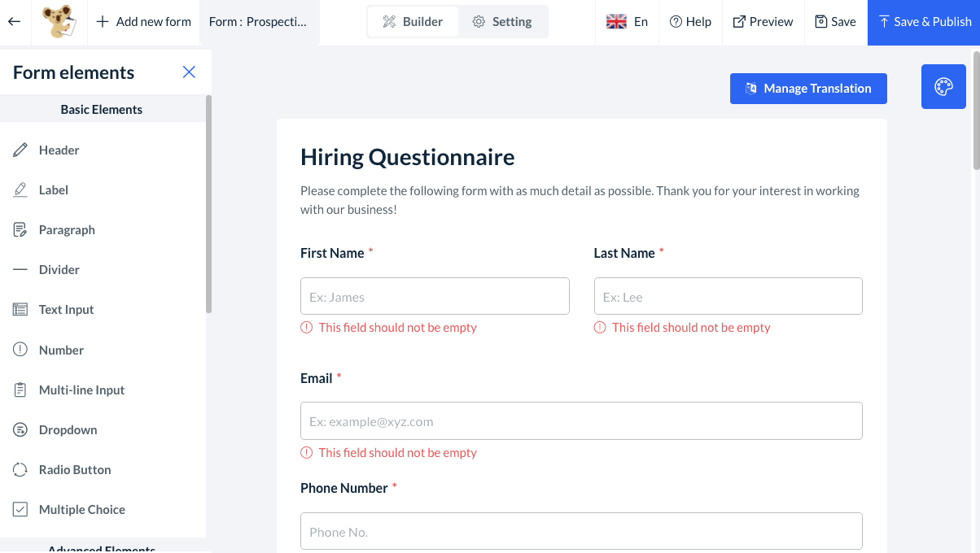Choose the Radio Button element icon
Viewport: 980px width, 553px height.
pyautogui.click(x=20, y=470)
